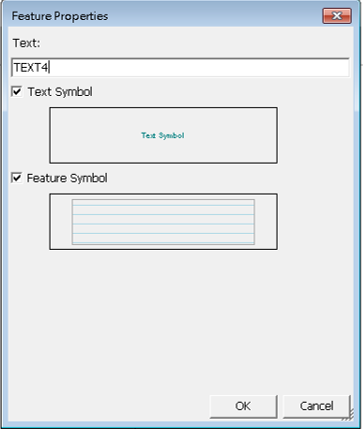363x429 pixels.
Task: Click the Text: label above the input
Action: pos(26,43)
